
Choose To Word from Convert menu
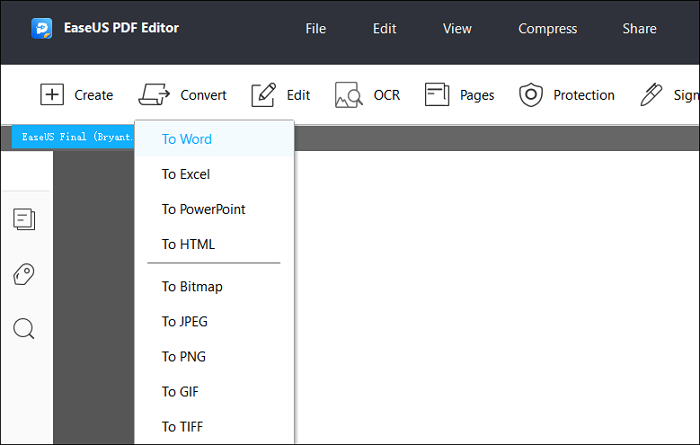pos(187,139)
